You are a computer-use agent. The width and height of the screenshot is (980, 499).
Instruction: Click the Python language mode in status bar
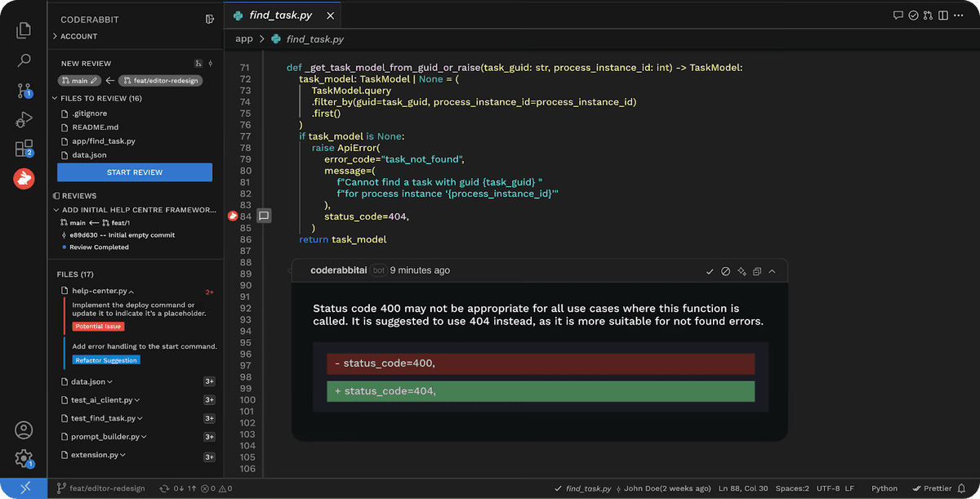884,488
